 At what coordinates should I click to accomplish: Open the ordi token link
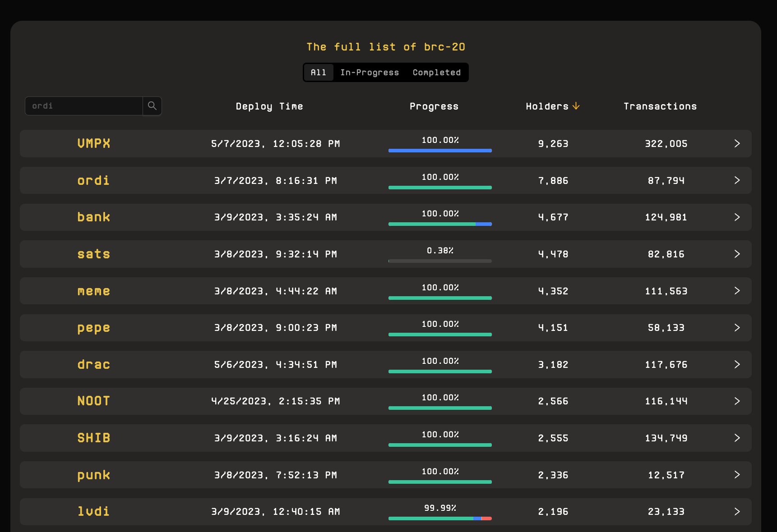93,180
